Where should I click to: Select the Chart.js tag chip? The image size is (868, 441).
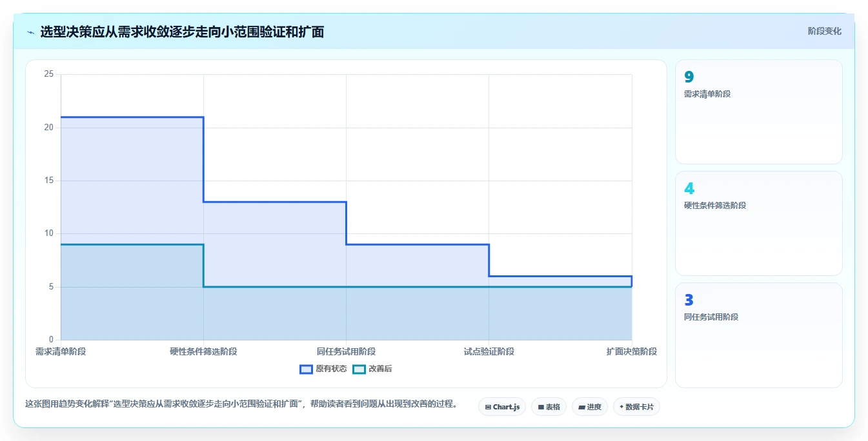tap(502, 407)
